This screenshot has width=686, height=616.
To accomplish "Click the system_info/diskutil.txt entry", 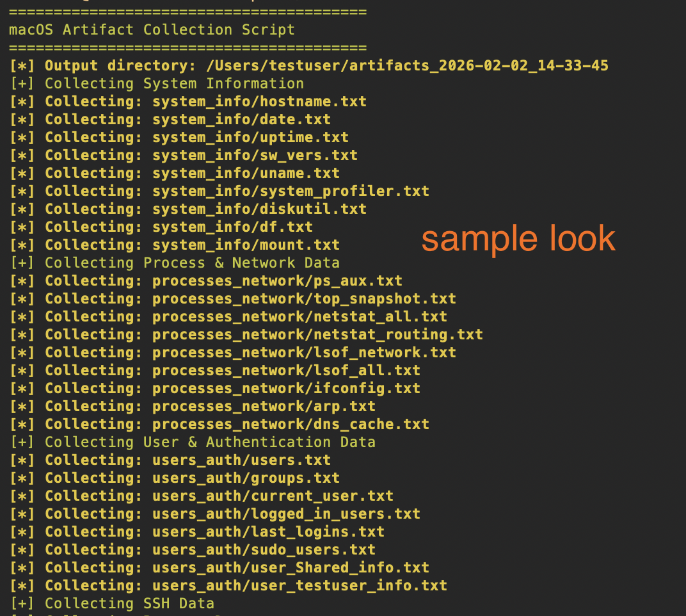I will pos(259,209).
